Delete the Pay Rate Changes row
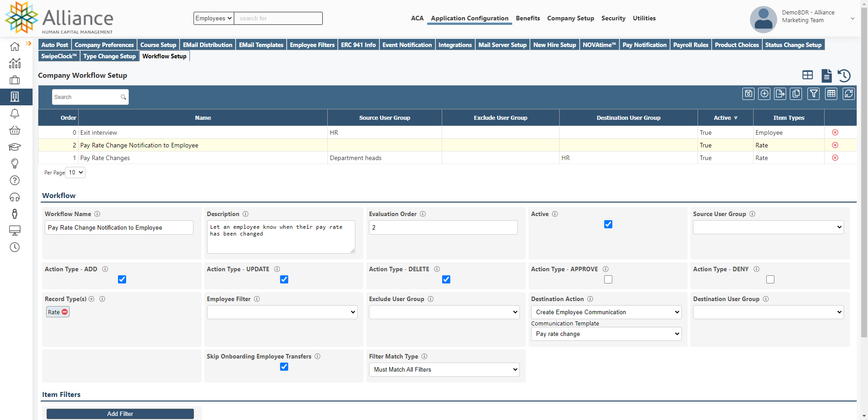Viewport: 868px width, 420px height. point(835,158)
